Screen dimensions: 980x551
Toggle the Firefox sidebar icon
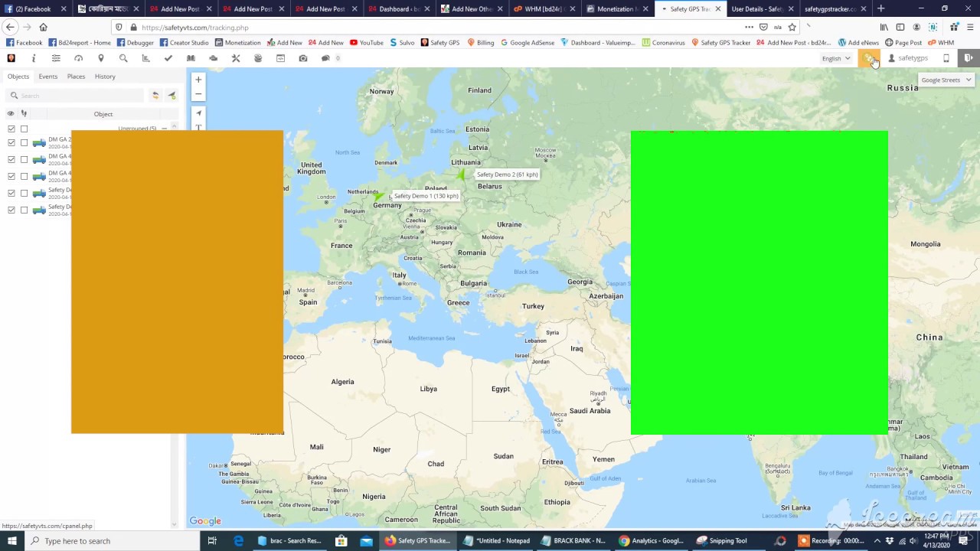[x=900, y=28]
